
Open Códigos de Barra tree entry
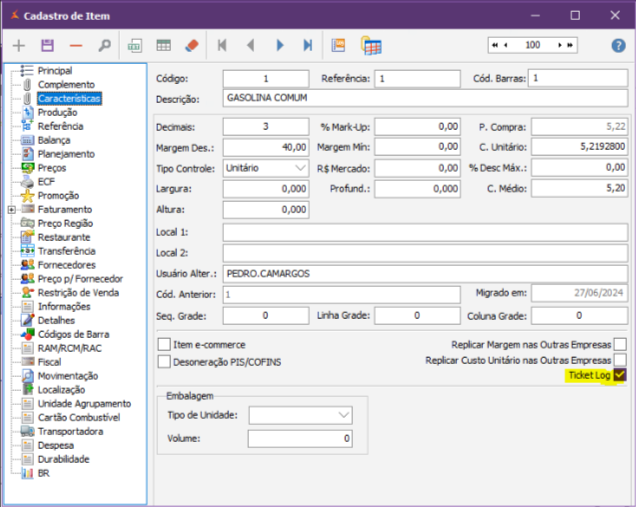[73, 334]
